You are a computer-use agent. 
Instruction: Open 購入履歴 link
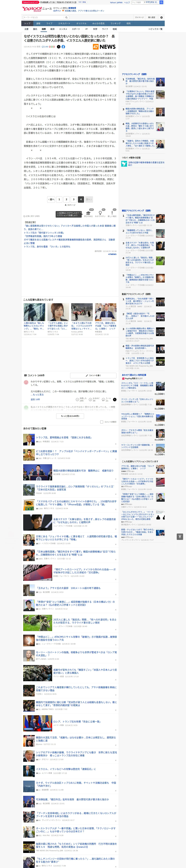coord(152,17)
